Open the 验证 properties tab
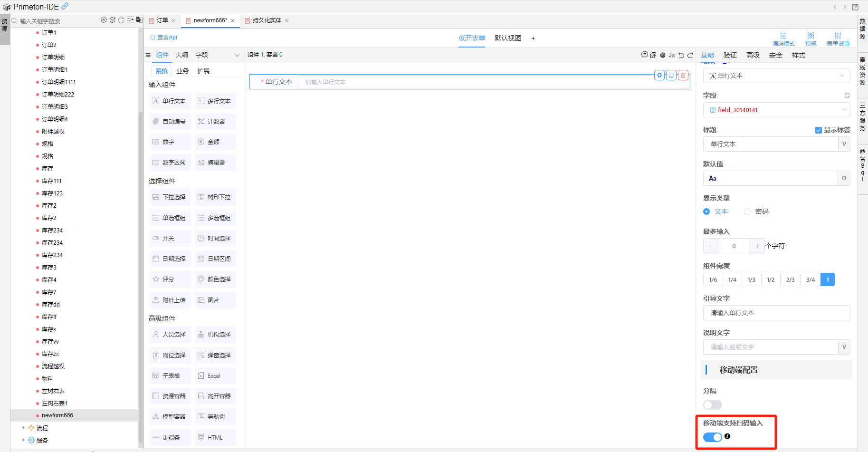Viewport: 868px width, 452px height. point(730,55)
